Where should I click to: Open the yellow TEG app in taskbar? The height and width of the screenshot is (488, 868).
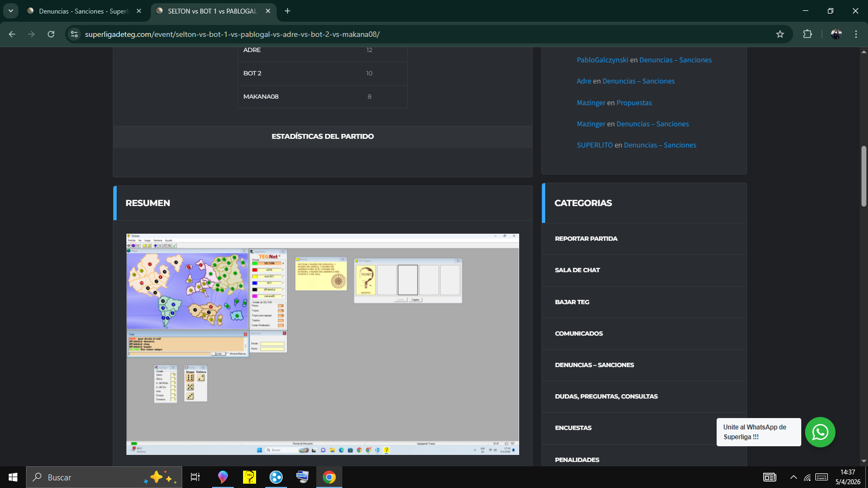(249, 477)
